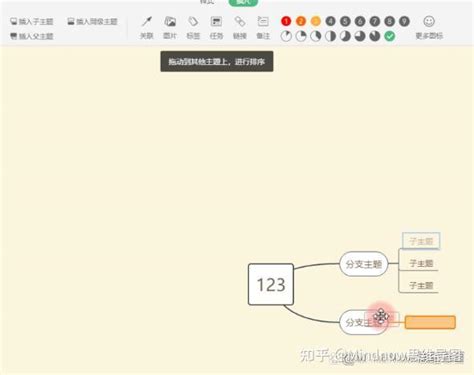The image size is (474, 375).
Task: Apply the gray priority 4 marker
Action: (330, 21)
